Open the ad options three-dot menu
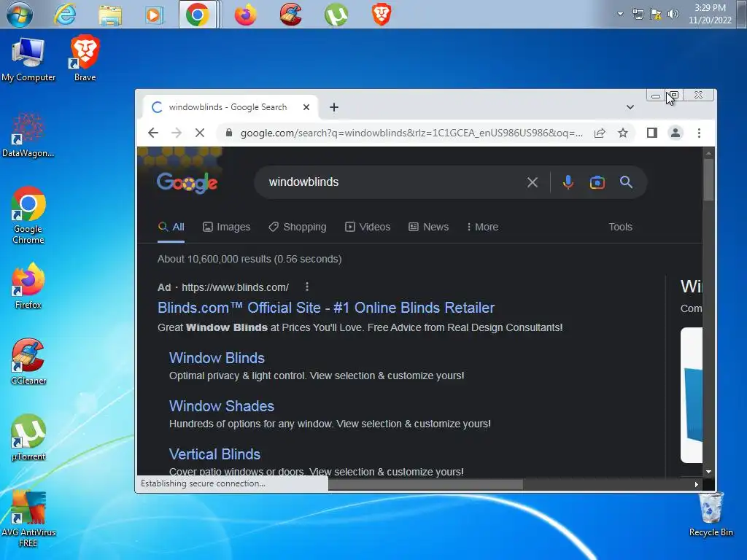Viewport: 747px width, 560px height. click(307, 287)
